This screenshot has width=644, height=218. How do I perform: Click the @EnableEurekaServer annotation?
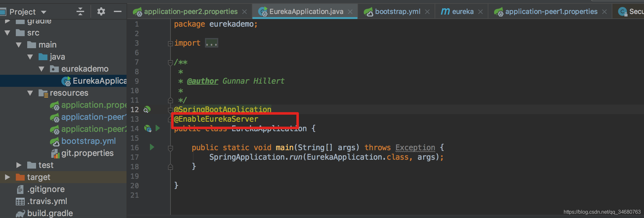click(x=216, y=119)
